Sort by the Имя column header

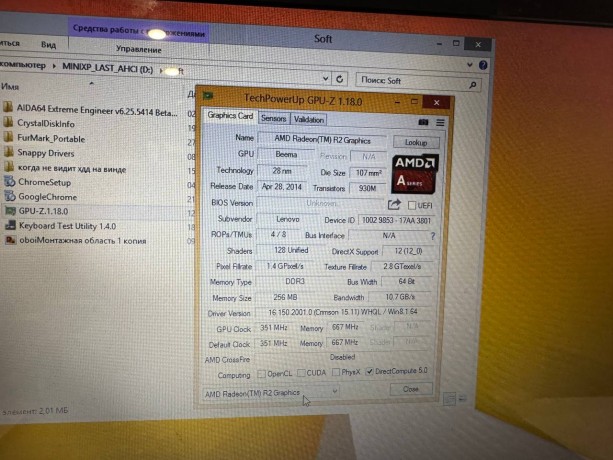click(x=10, y=86)
